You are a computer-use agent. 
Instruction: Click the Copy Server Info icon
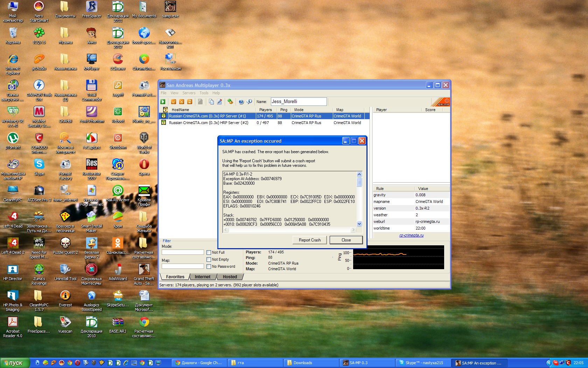pyautogui.click(x=211, y=102)
